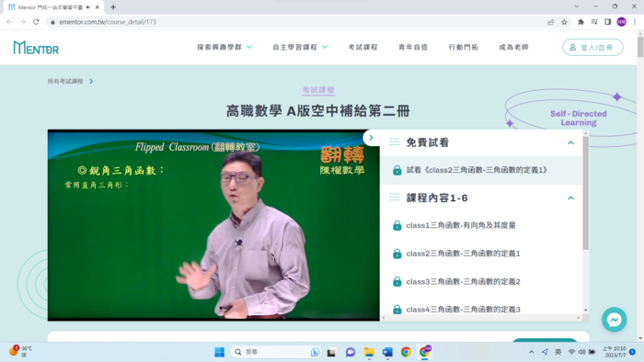This screenshot has width=644, height=362.
Task: Switch input language 英 indicator
Action: click(558, 352)
